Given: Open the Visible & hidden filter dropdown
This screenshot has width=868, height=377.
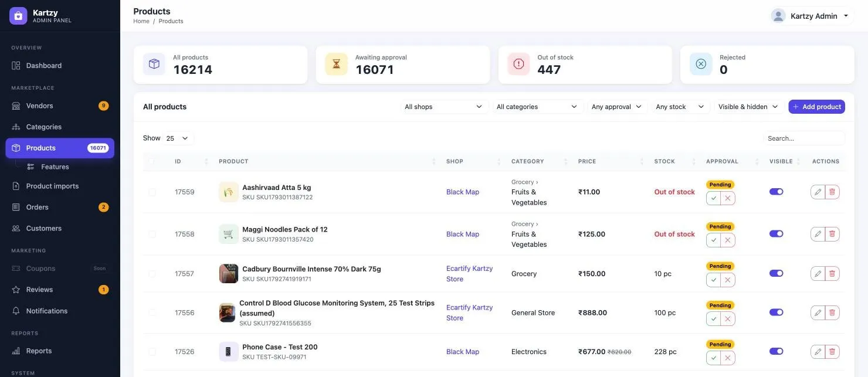Looking at the screenshot, I should 748,107.
